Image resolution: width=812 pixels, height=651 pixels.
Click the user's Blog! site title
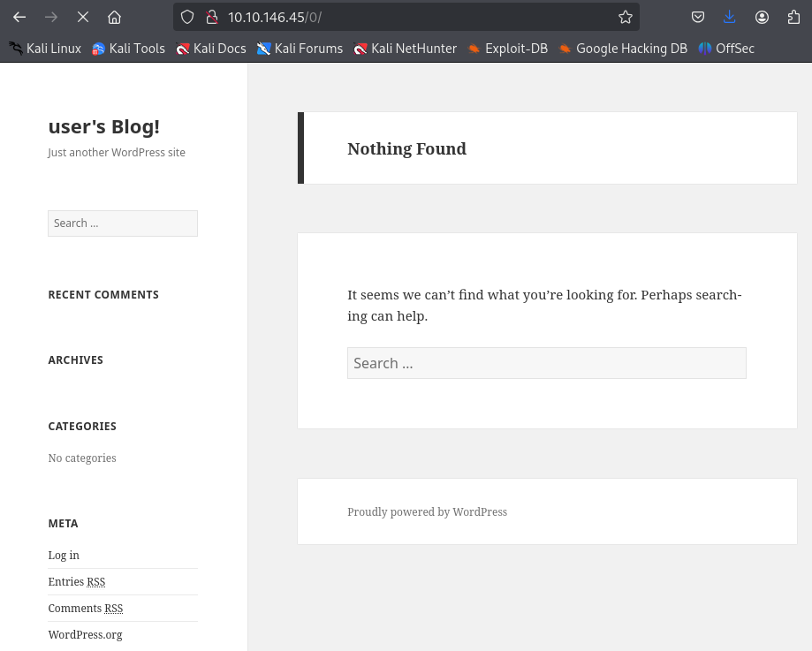(x=104, y=126)
